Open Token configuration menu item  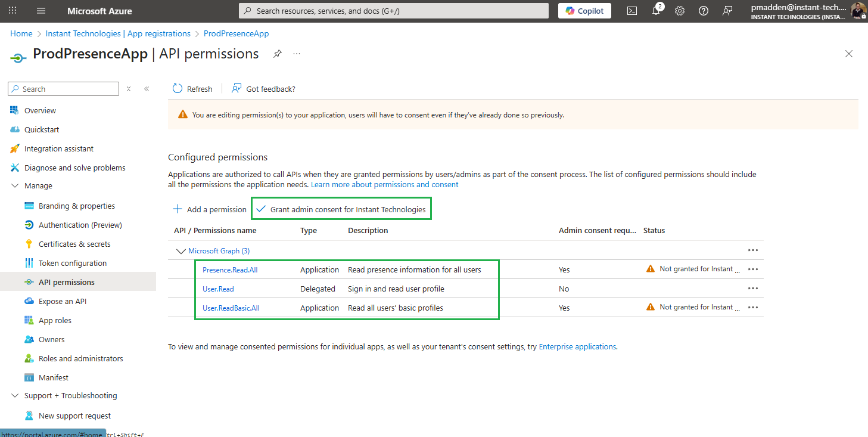73,263
